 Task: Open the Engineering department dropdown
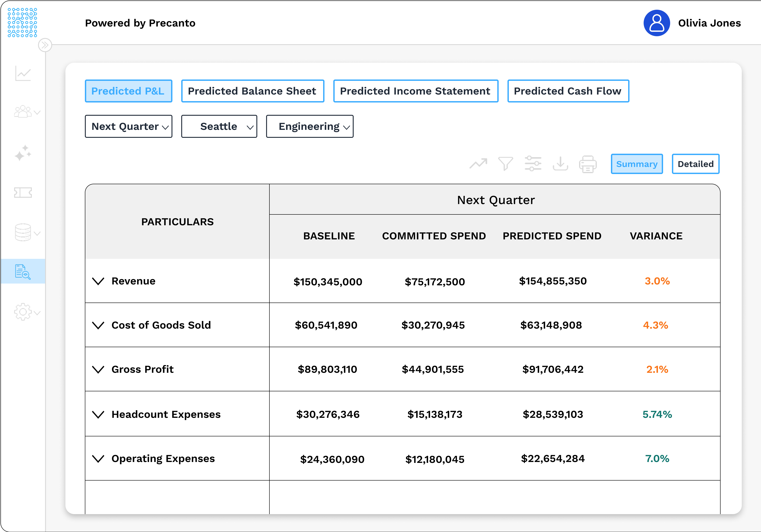pos(310,127)
